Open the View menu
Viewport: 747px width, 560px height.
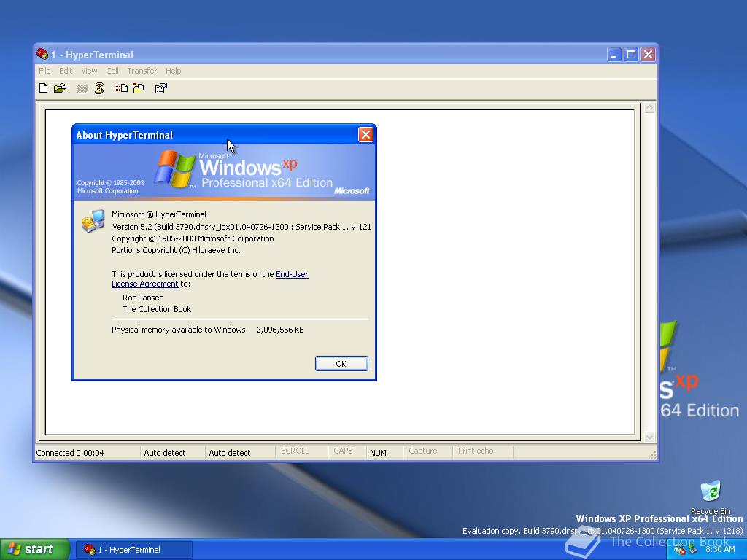point(89,71)
